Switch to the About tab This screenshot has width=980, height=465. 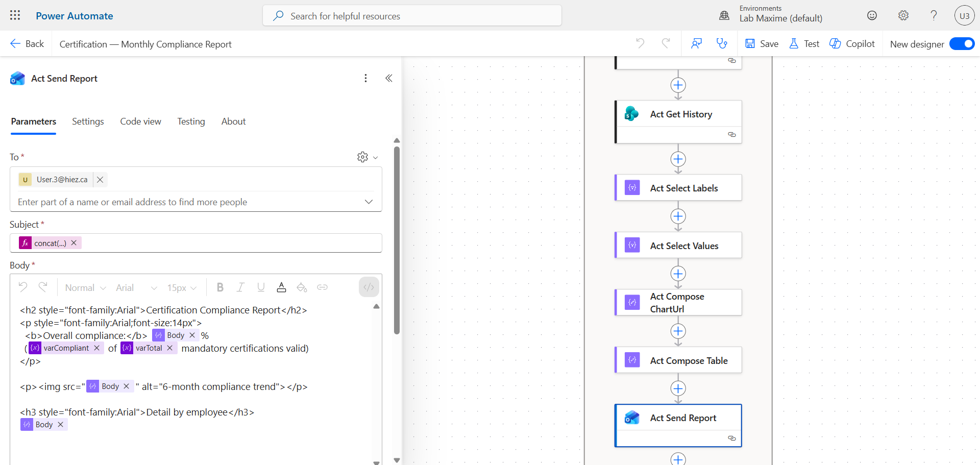233,121
